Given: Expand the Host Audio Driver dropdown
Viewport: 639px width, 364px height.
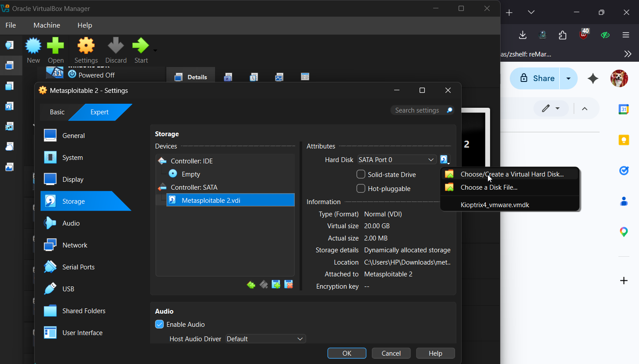Looking at the screenshot, I should tap(265, 339).
